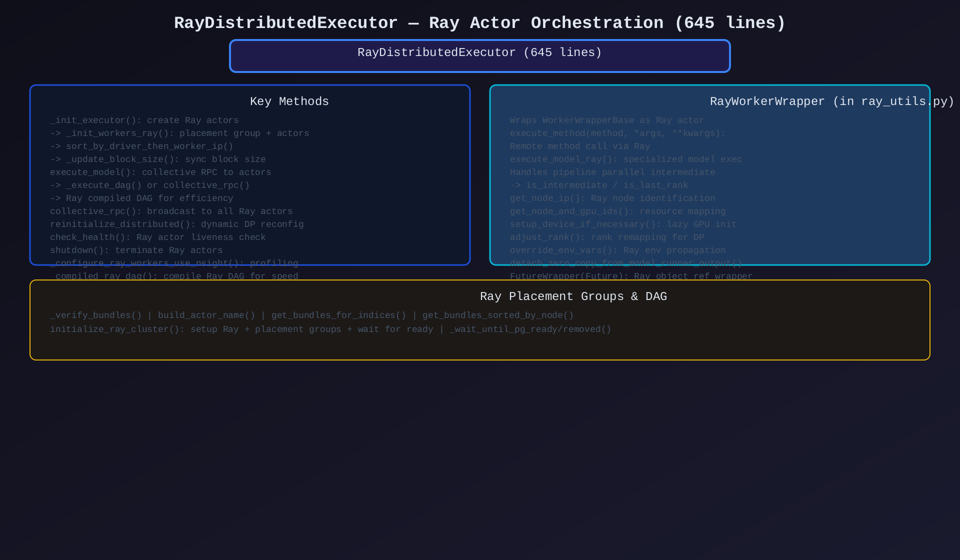This screenshot has width=960, height=560.
Task: Click the _init_executor(): create Ray actors line
Action: coord(144,120)
